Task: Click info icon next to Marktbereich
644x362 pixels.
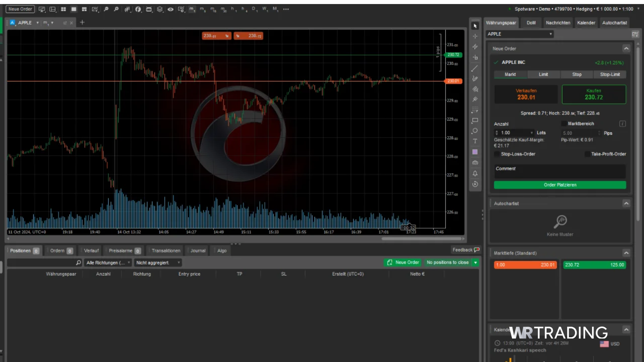Action: pyautogui.click(x=623, y=124)
